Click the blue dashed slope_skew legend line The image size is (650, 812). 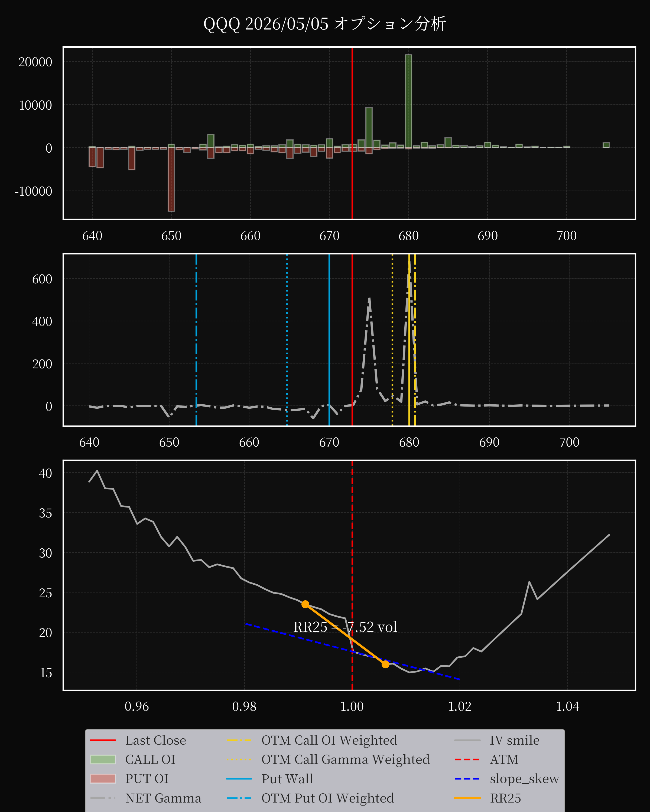[468, 779]
